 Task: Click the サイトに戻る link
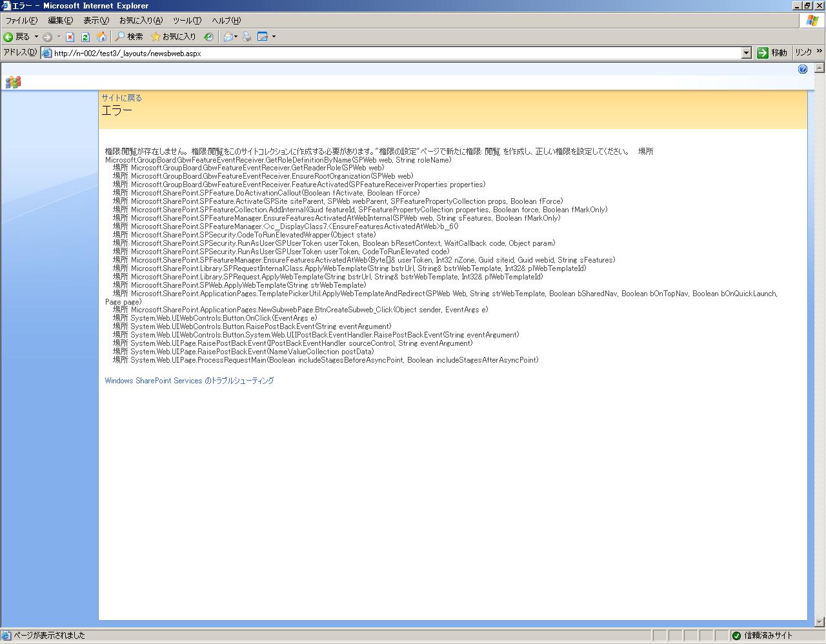coord(121,98)
